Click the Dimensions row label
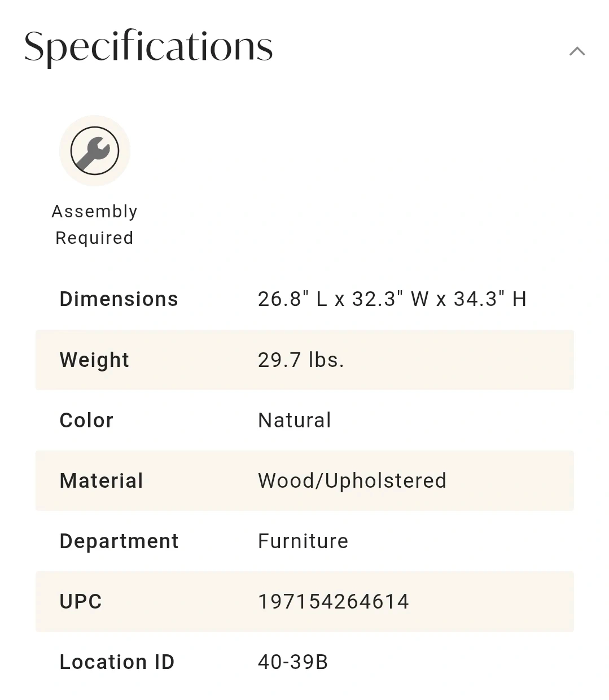609x700 pixels. coord(119,299)
